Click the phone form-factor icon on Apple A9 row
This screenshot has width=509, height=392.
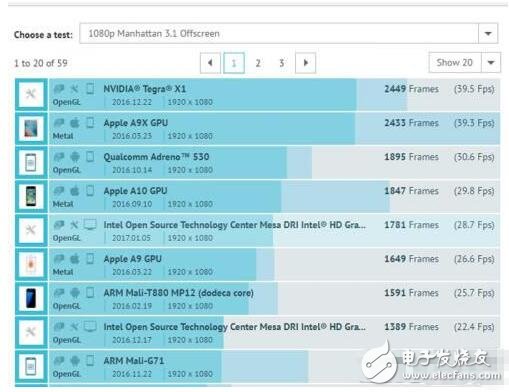tap(90, 258)
